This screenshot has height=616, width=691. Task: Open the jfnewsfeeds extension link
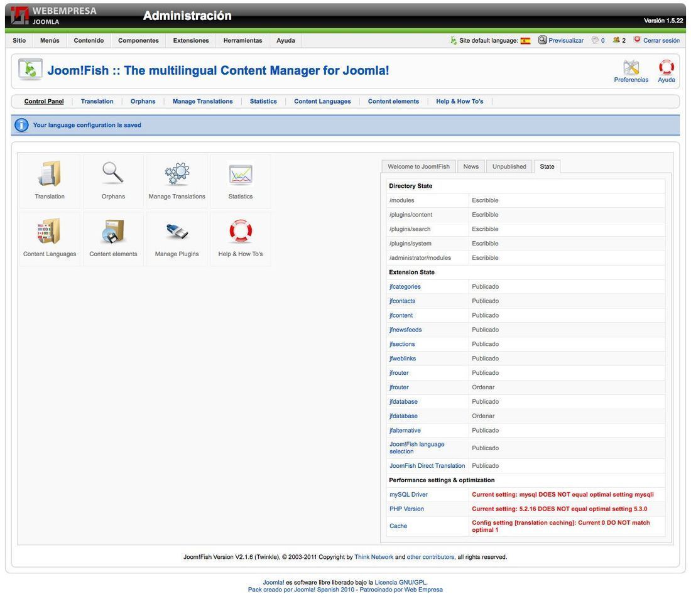(405, 330)
